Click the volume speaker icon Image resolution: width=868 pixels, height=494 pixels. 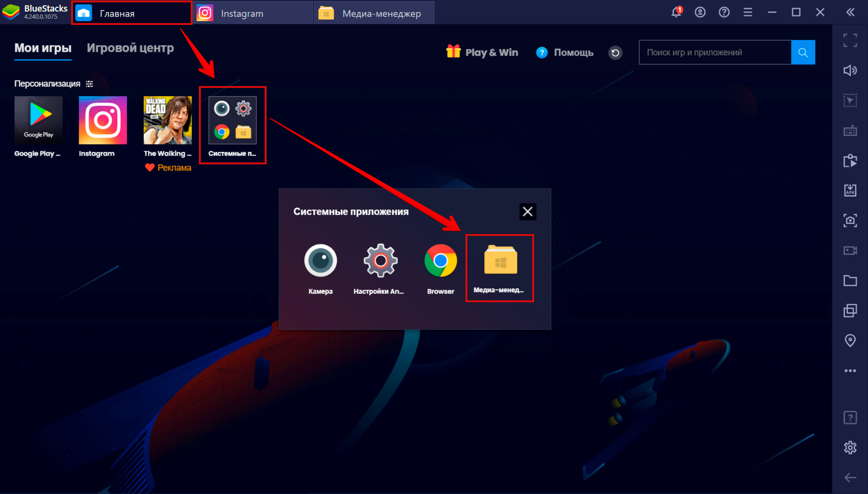(x=850, y=70)
